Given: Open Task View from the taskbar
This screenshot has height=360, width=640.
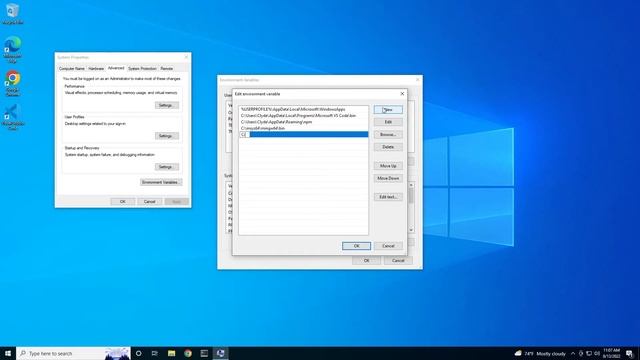Looking at the screenshot, I should pos(155,353).
